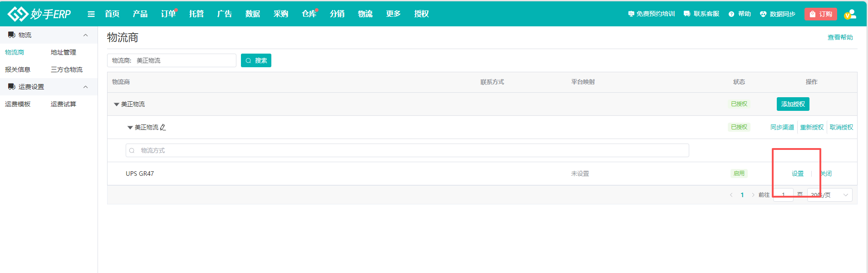Open the 仓库 menu
The height and width of the screenshot is (273, 868).
click(x=309, y=14)
